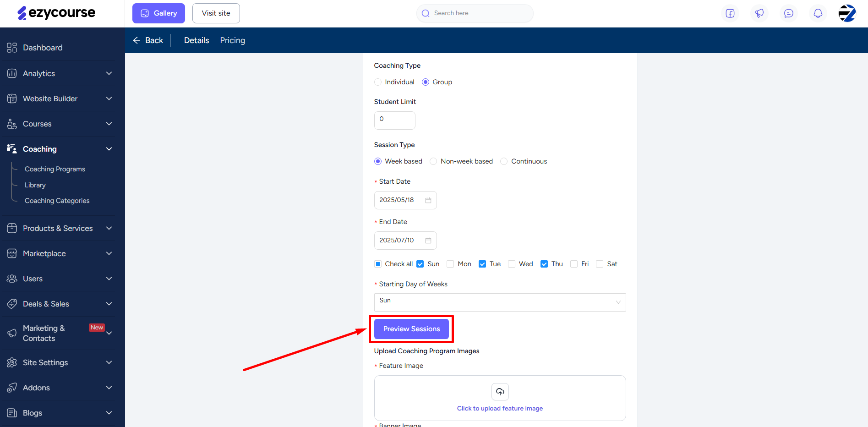Click the feature image upload cloud icon
Image resolution: width=868 pixels, height=427 pixels.
point(500,392)
